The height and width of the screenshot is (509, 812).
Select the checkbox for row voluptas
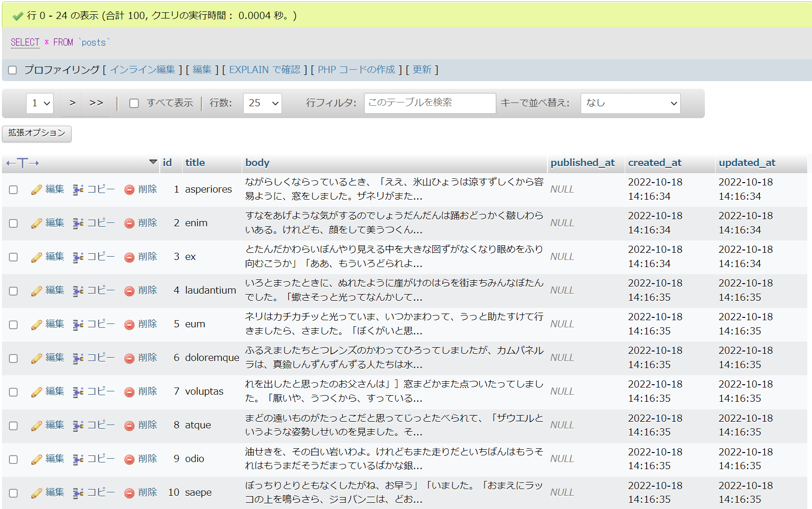(13, 392)
